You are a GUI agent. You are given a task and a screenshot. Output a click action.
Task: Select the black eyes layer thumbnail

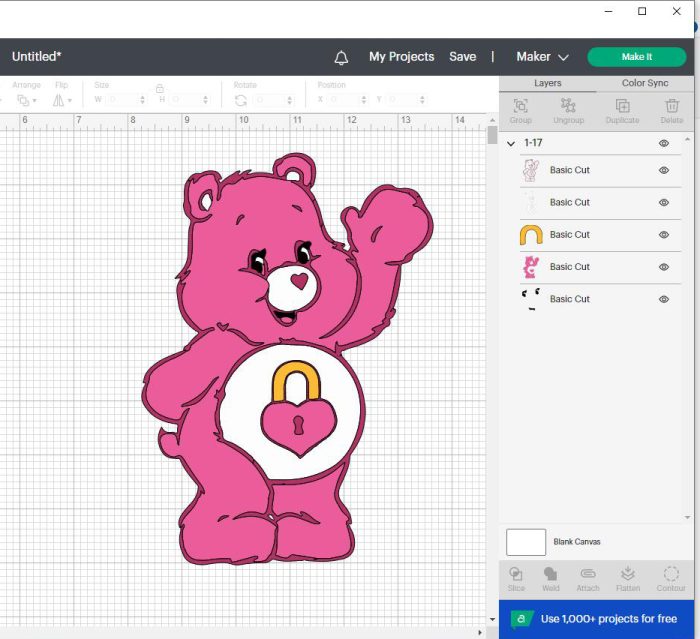point(531,299)
